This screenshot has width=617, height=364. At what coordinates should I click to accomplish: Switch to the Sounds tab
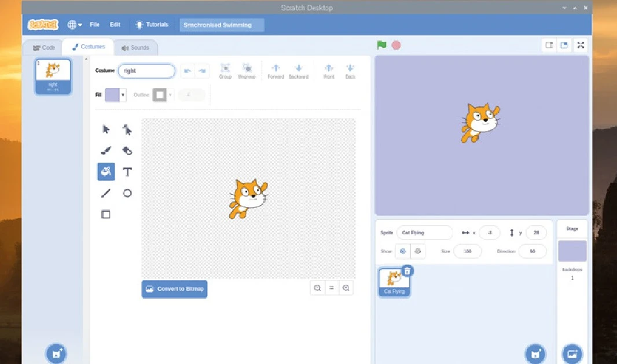(135, 47)
